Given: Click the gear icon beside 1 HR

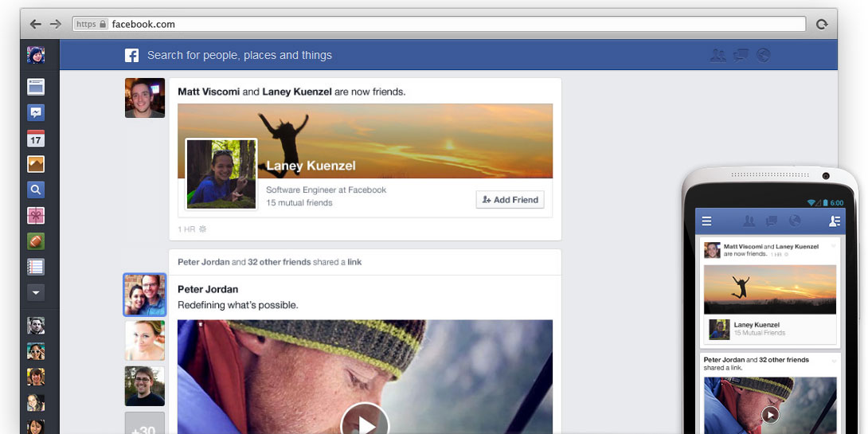Looking at the screenshot, I should point(202,229).
